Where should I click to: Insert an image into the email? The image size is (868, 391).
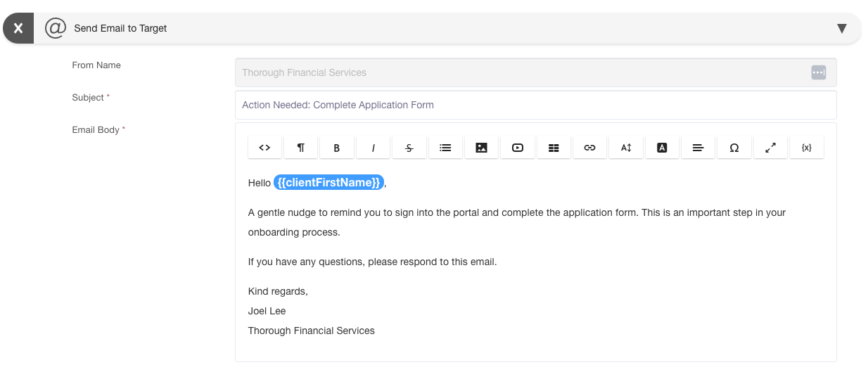pyautogui.click(x=482, y=148)
